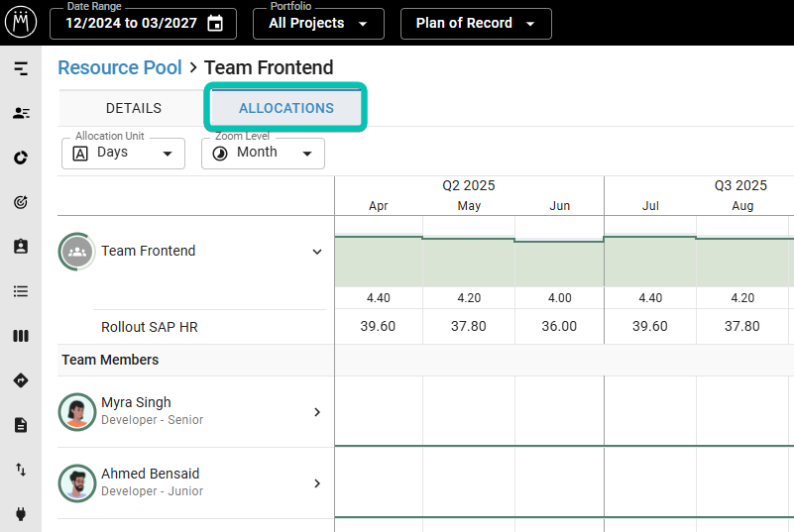The height and width of the screenshot is (532, 794).
Task: Open the Date Range field
Action: [144, 24]
